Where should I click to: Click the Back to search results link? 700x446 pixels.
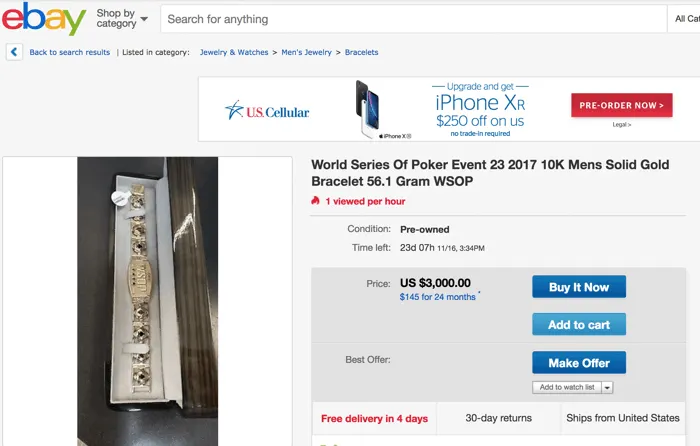pyautogui.click(x=70, y=52)
